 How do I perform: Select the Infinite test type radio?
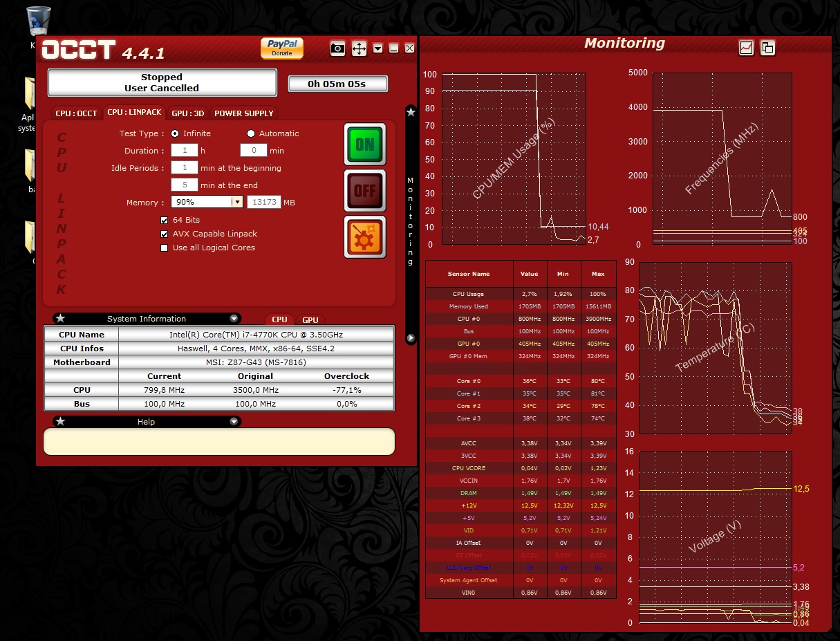(174, 133)
